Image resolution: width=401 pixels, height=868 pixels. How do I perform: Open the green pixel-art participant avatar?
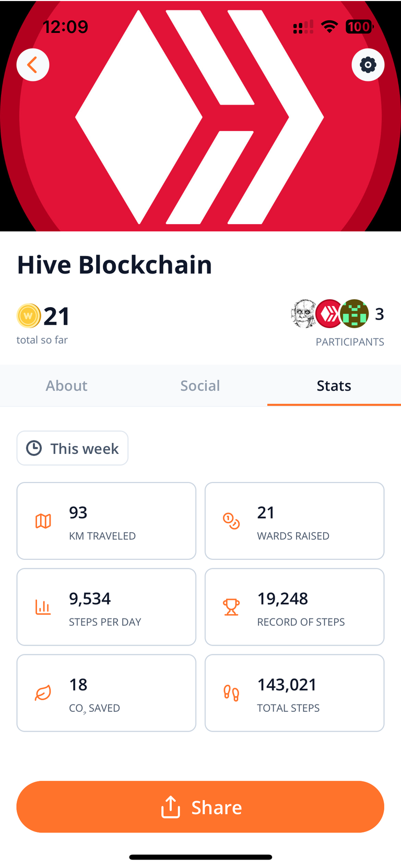tap(355, 314)
